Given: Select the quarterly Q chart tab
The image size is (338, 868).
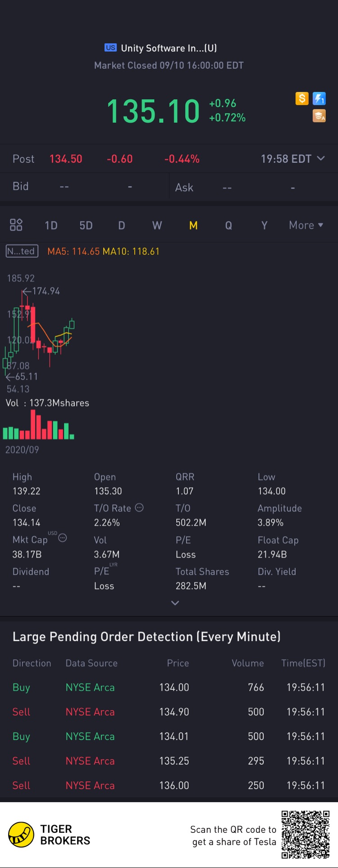Looking at the screenshot, I should click(228, 225).
